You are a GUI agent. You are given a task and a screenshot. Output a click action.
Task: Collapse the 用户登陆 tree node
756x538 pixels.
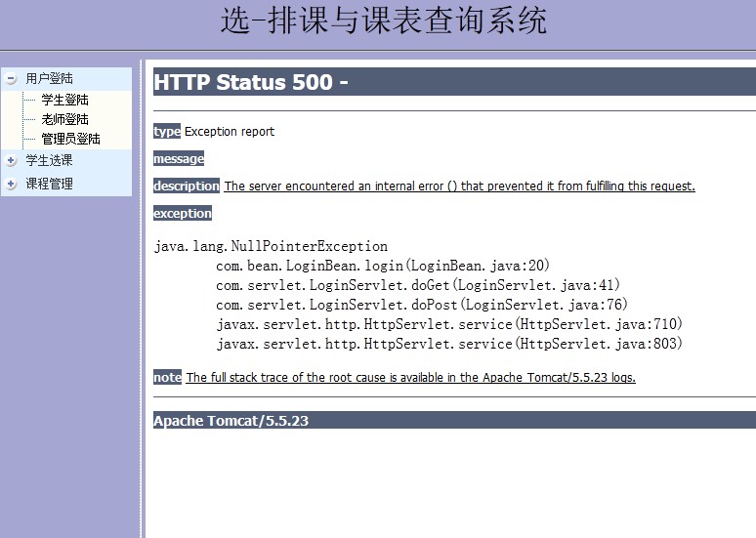point(11,78)
